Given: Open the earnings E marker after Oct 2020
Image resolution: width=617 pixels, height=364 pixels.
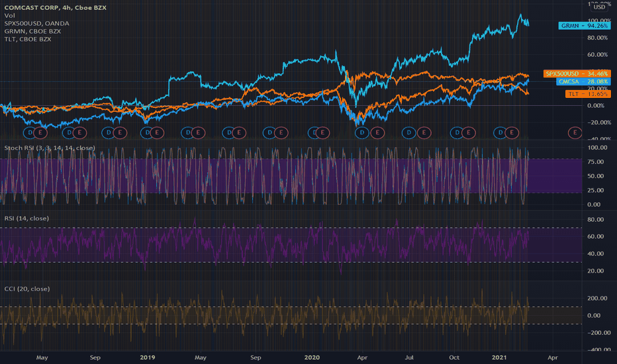Looking at the screenshot, I should (x=468, y=132).
